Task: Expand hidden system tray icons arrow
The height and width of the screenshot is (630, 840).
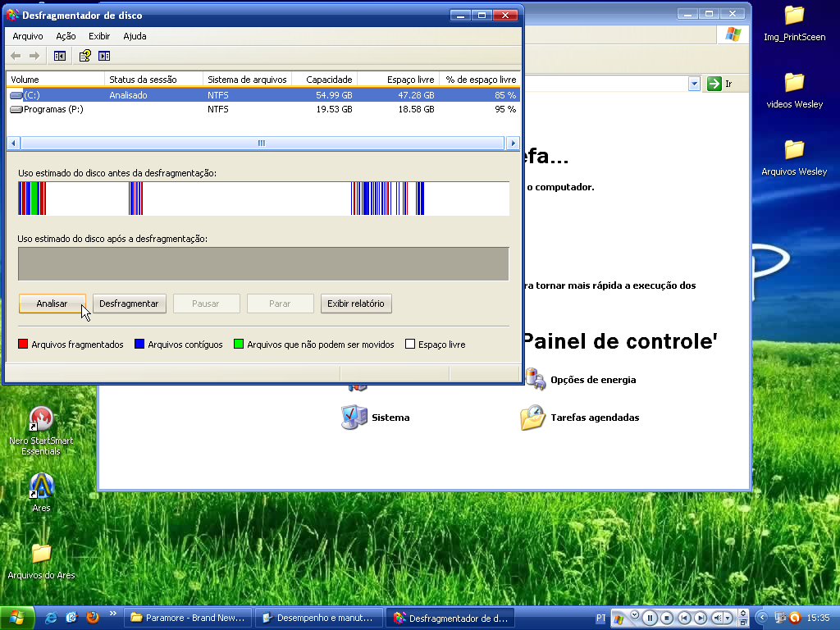Action: [762, 618]
